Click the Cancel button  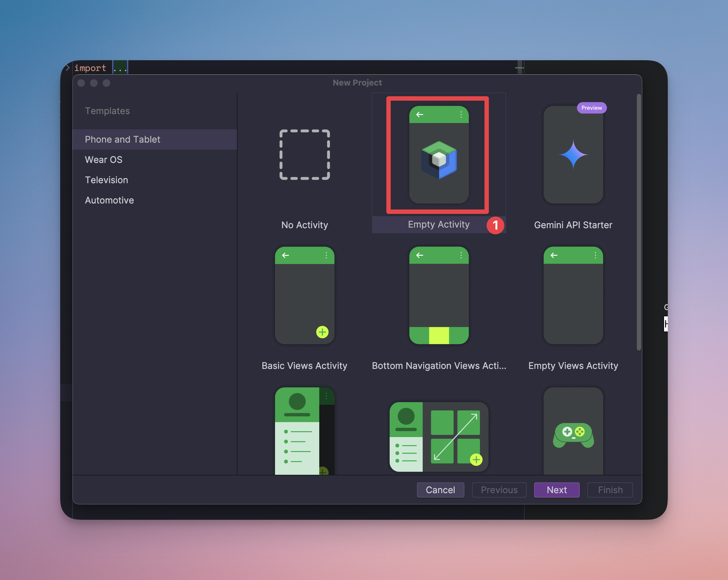pyautogui.click(x=440, y=490)
